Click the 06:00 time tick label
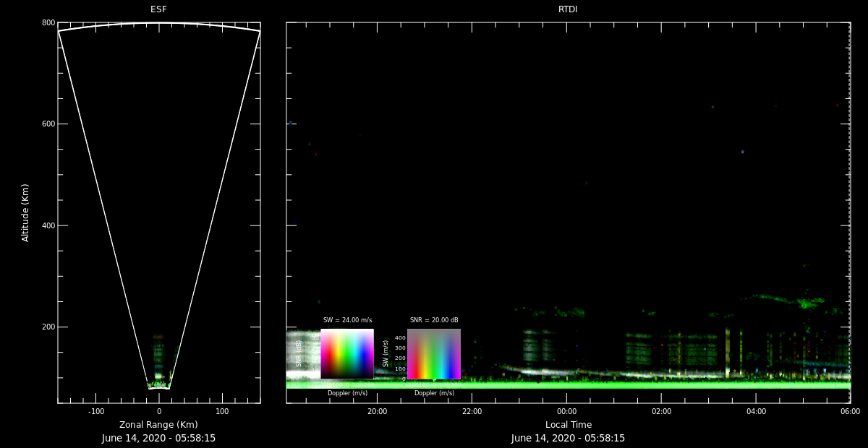Screen dimensions: 868x448 tap(850, 411)
